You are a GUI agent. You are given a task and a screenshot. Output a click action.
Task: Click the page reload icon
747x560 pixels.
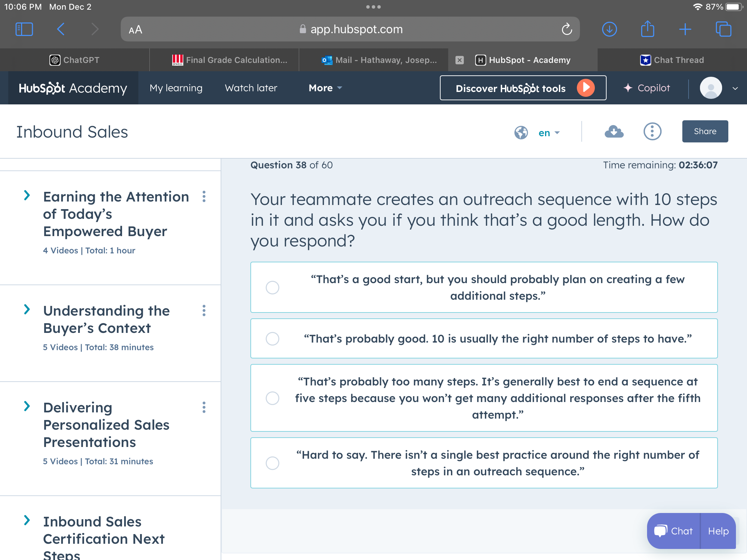567,29
